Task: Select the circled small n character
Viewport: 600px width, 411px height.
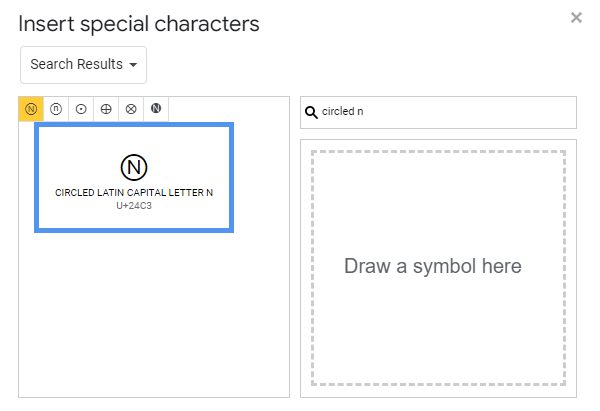Action: coord(56,109)
